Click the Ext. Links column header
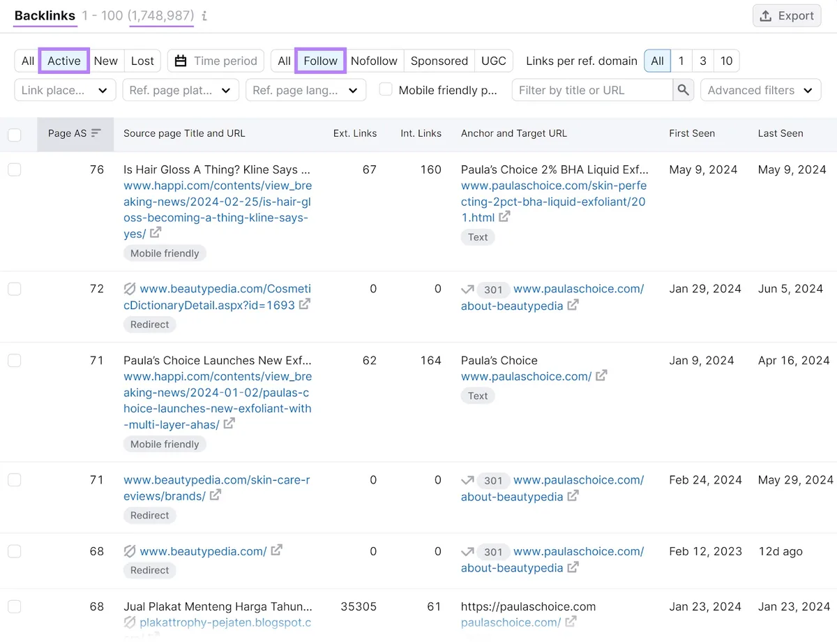837x644 pixels. [x=355, y=133]
